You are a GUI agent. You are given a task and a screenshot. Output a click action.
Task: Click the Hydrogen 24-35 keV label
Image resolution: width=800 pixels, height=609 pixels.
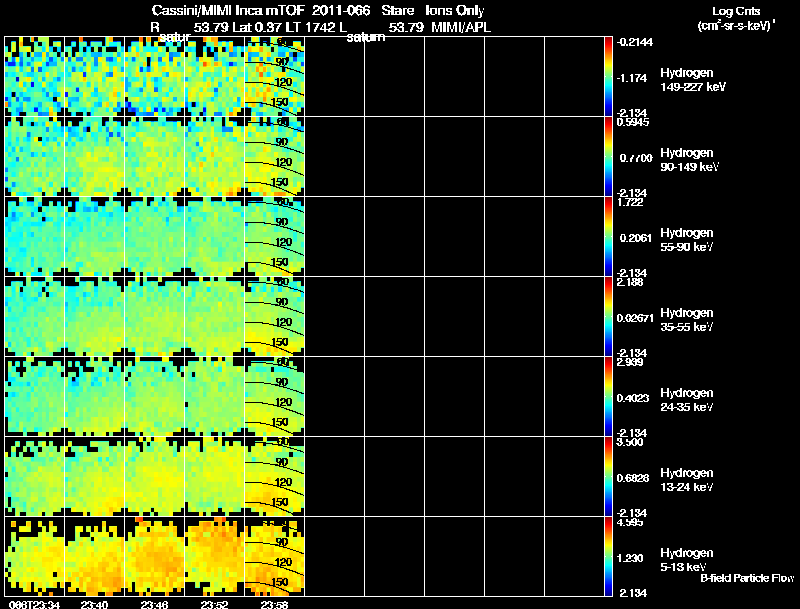(x=685, y=400)
